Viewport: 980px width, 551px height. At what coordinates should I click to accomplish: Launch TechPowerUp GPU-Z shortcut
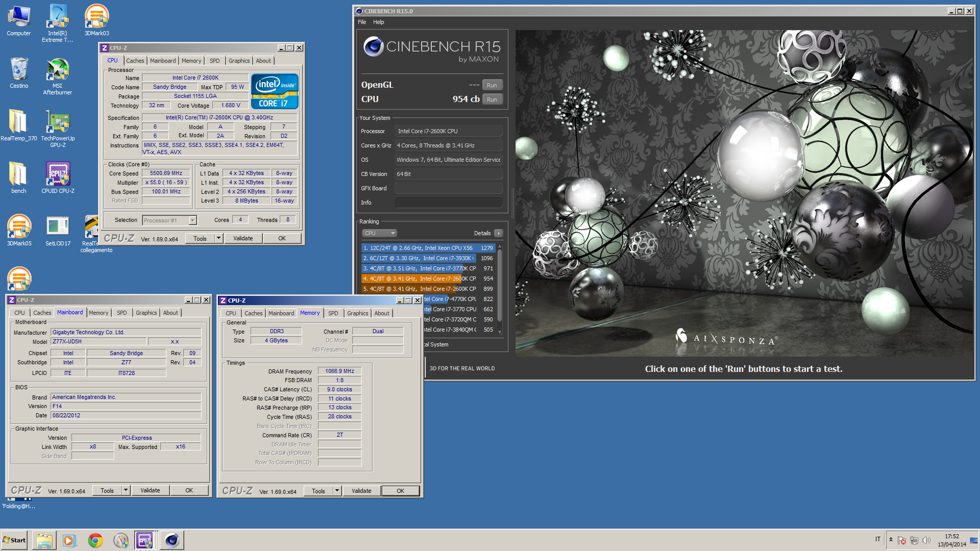tap(58, 129)
